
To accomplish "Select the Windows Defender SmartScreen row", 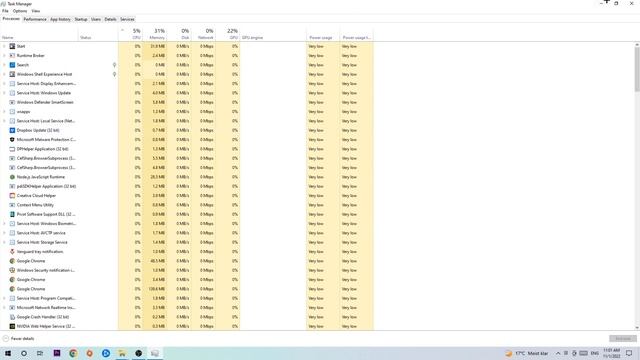I will click(x=187, y=102).
